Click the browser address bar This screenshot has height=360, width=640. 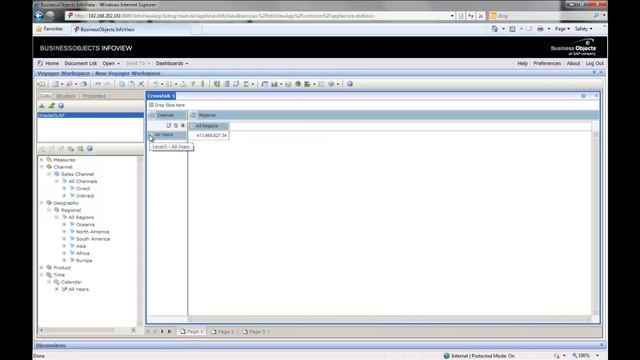pyautogui.click(x=261, y=16)
